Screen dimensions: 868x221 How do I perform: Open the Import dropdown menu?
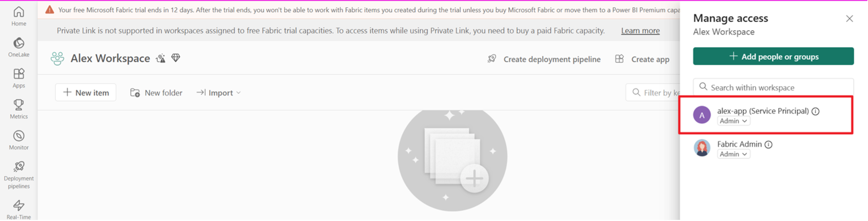[x=219, y=93]
